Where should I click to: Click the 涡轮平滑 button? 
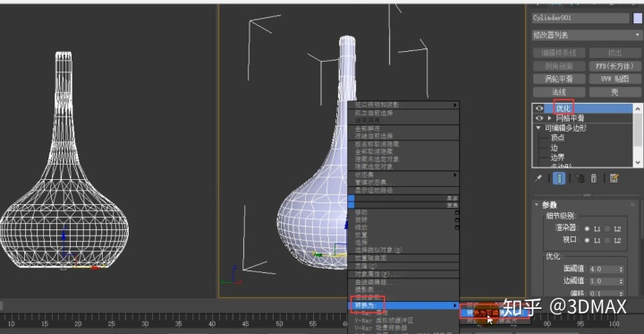pos(559,79)
